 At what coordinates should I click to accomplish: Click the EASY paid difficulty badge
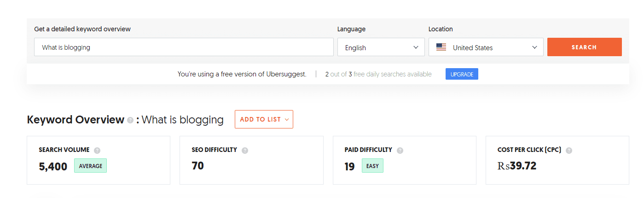point(372,166)
